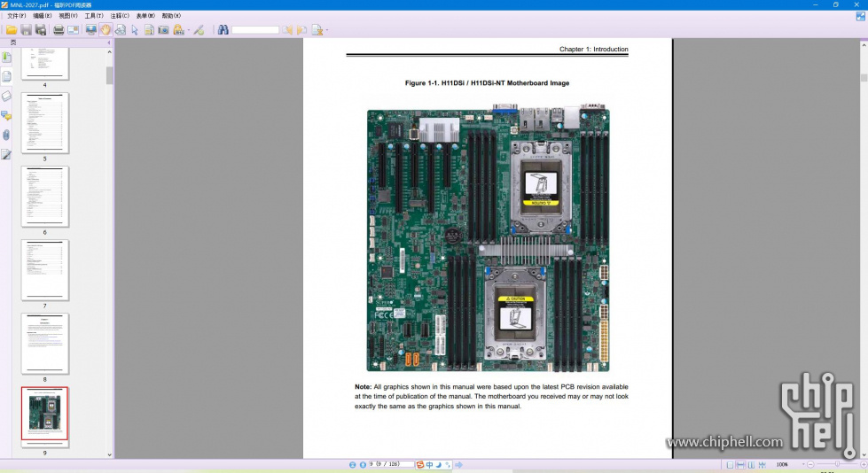Open the dropdown arrow beside the padlock icon
Viewport: 868px width, 473px height.
(188, 30)
